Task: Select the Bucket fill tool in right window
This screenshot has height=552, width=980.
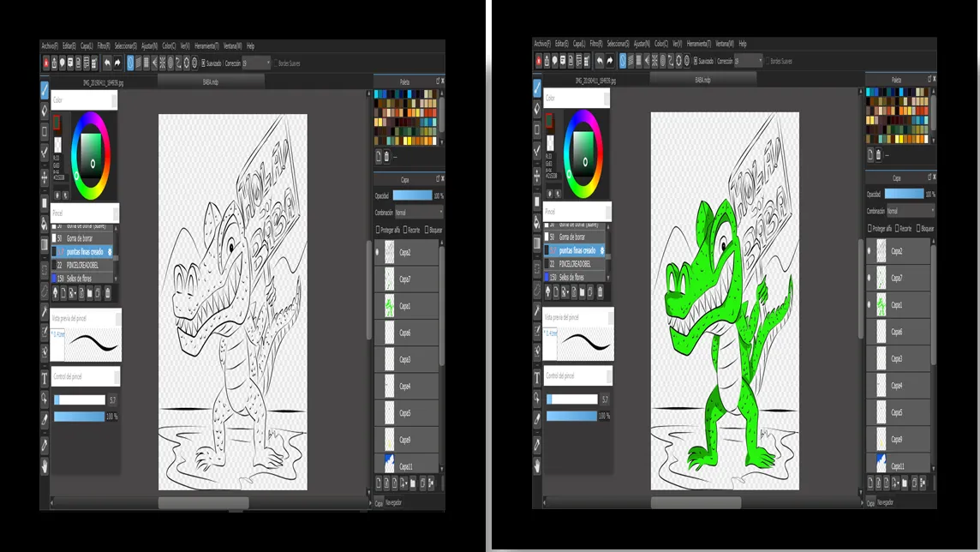Action: (537, 222)
